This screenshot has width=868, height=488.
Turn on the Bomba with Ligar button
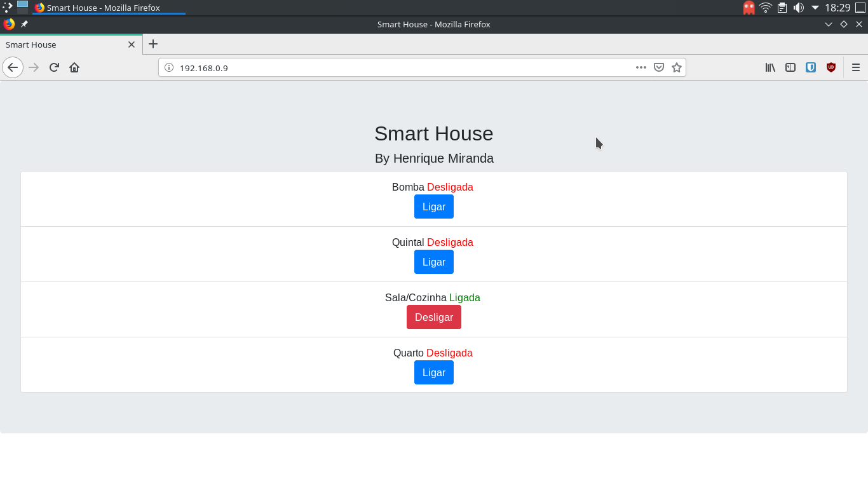[x=434, y=207]
